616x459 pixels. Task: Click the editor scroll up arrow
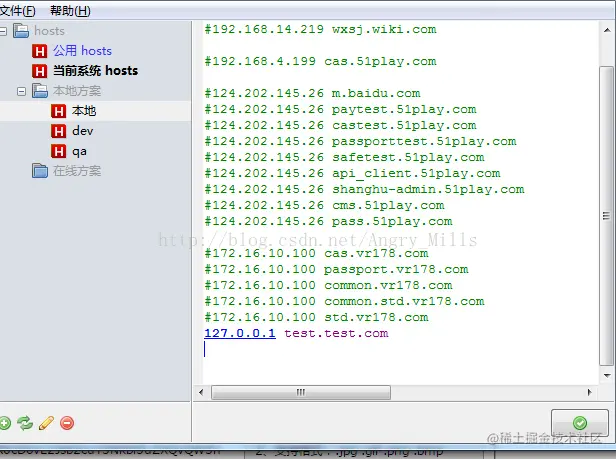coord(607,30)
